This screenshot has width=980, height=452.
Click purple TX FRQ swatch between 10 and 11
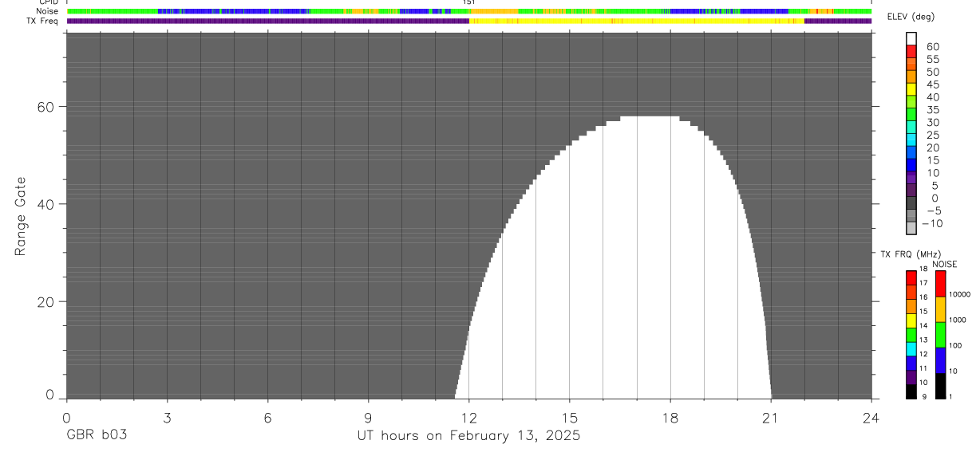911,378
